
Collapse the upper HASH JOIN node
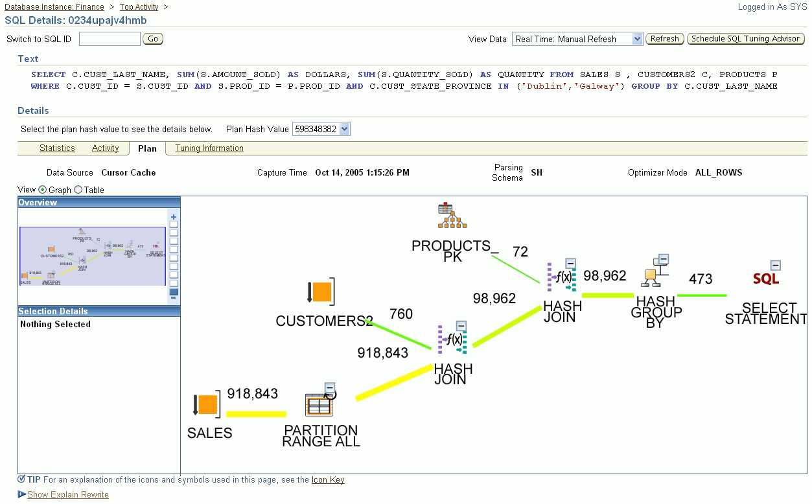click(570, 262)
